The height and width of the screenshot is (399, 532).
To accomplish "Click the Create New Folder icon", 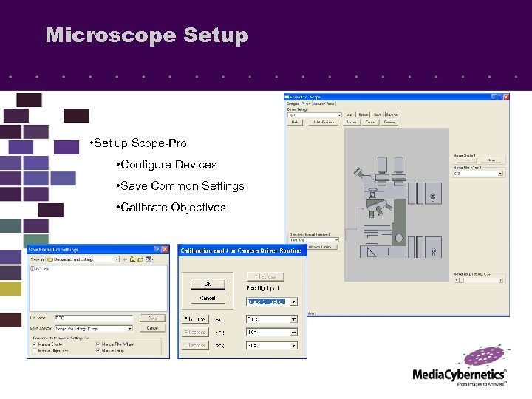I will point(140,259).
